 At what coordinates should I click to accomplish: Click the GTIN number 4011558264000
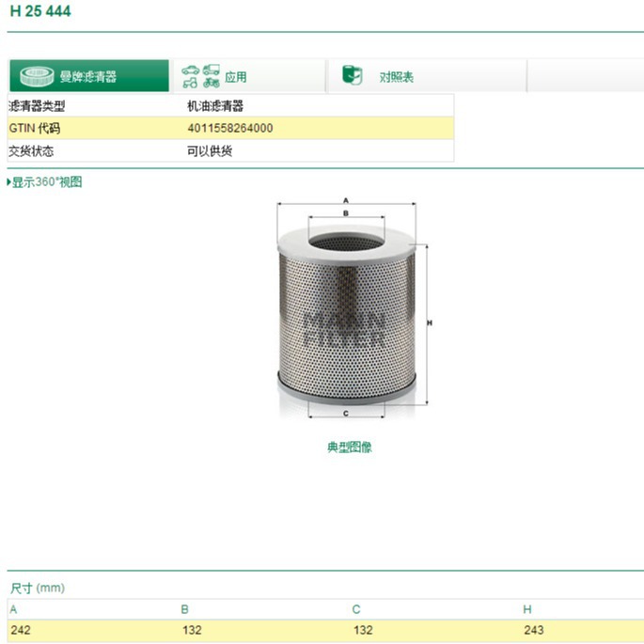coord(230,128)
